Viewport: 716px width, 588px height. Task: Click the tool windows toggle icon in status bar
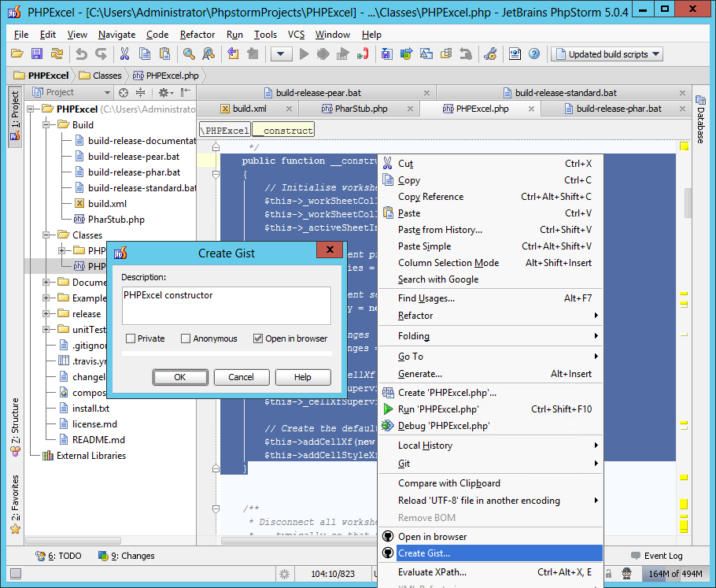[16, 573]
